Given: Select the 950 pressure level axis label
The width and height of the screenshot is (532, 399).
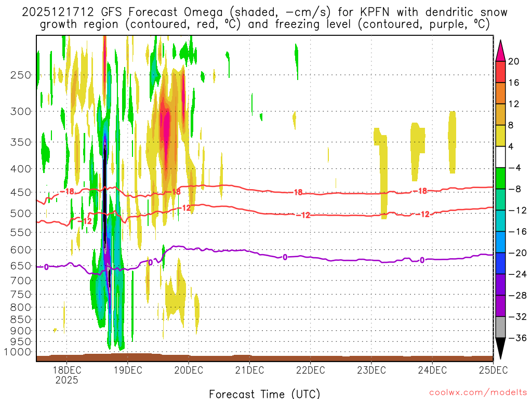Looking at the screenshot, I should click(20, 342).
